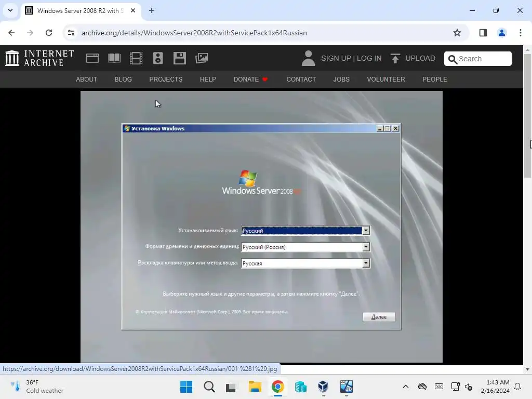Click the user avatar icon
Viewport: 532px width, 399px height.
[308, 58]
